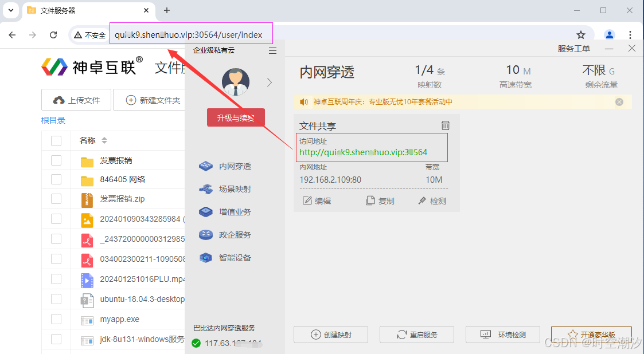Viewport: 644px width, 354px height.
Task: Check the 846405 网络 folder checkbox
Action: pos(56,180)
